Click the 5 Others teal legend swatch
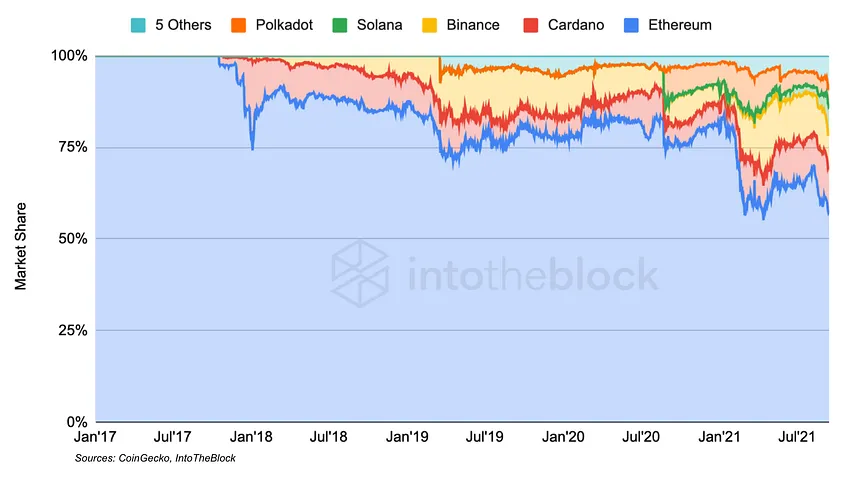848x477 pixels. tap(138, 25)
